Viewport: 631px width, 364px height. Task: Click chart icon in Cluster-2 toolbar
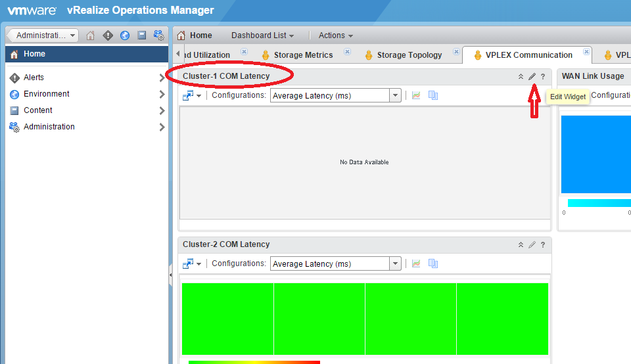pyautogui.click(x=416, y=263)
